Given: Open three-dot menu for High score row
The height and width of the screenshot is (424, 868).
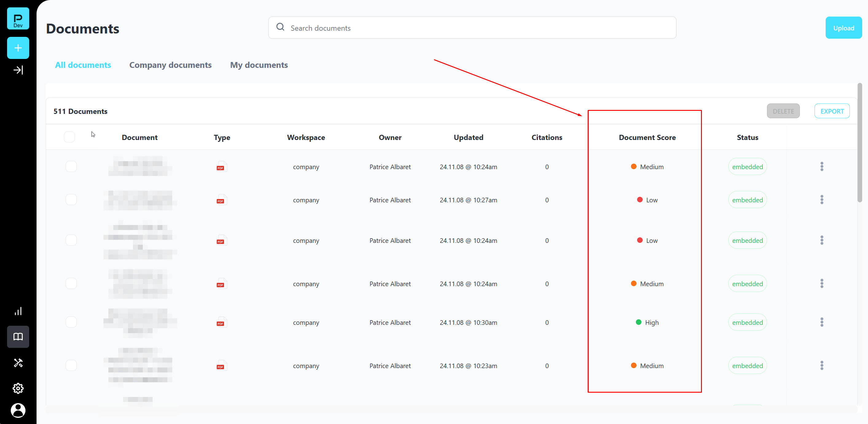Looking at the screenshot, I should click(822, 322).
